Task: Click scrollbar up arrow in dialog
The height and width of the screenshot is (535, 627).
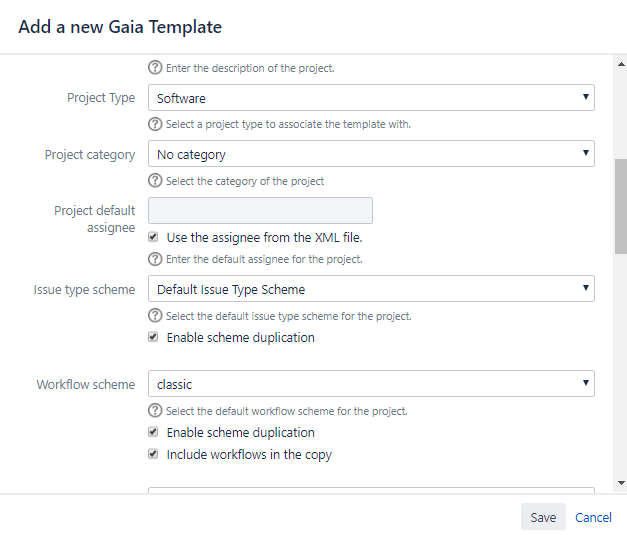Action: (x=621, y=64)
